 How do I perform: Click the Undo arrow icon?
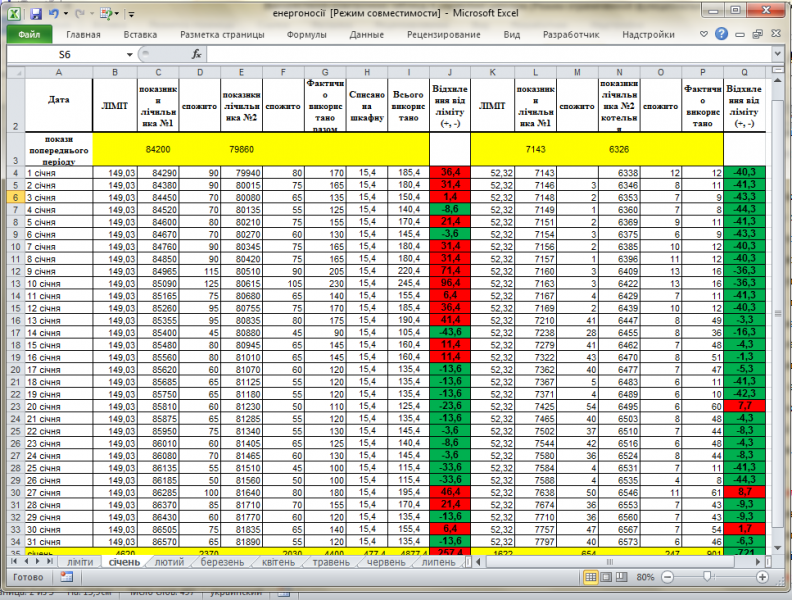[53, 15]
